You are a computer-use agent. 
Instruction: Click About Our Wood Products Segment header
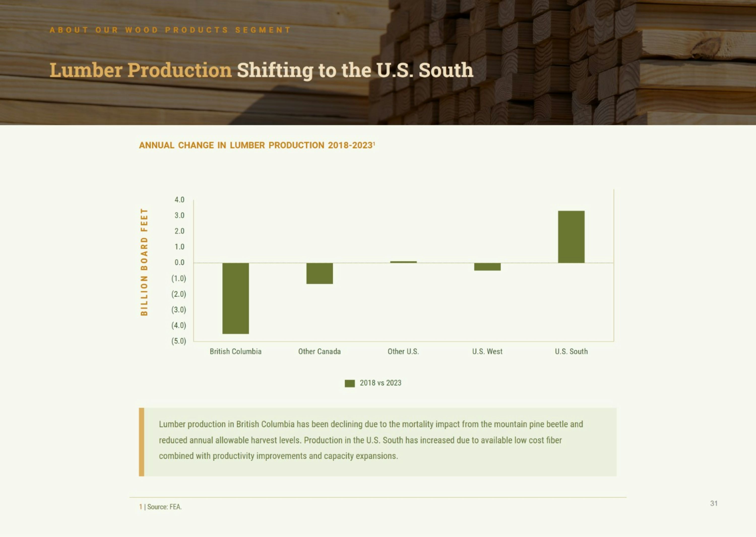point(170,30)
